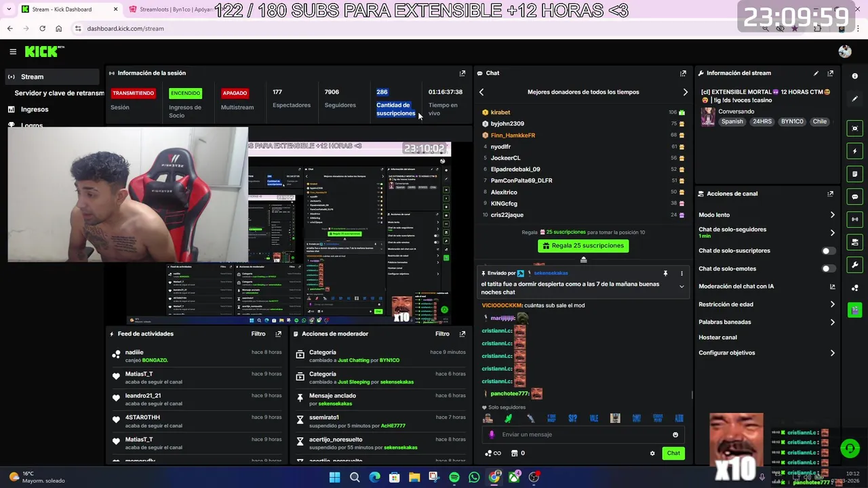Pop out the Chat panel
Screen dimensions: 868x488
683,73
